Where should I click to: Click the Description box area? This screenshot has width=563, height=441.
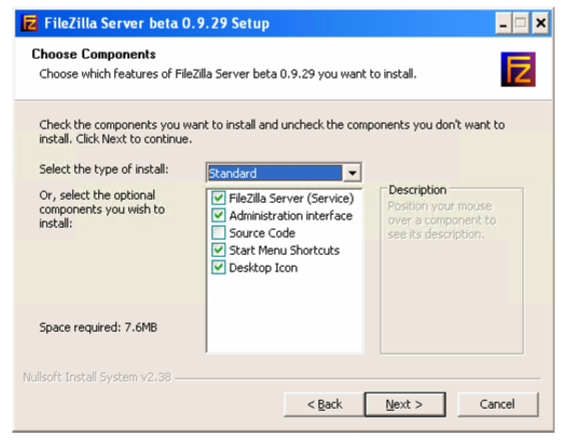pos(452,270)
